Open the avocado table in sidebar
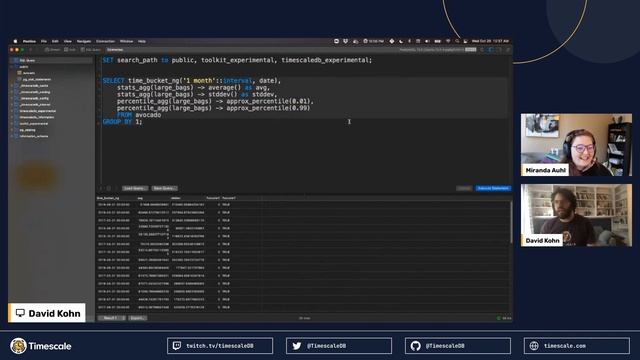 (29, 73)
